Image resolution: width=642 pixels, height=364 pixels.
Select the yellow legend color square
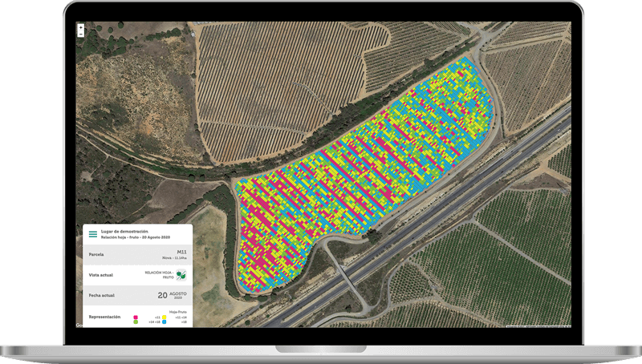click(x=165, y=317)
